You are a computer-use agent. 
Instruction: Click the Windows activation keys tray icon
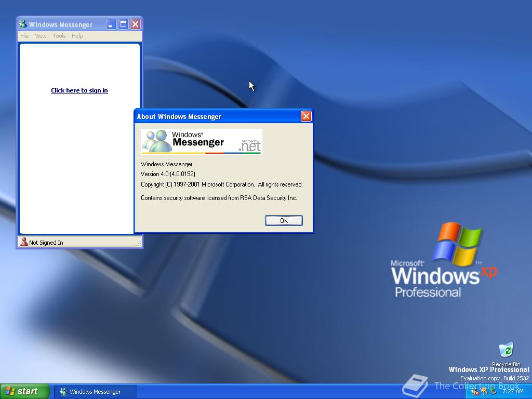pos(484,392)
